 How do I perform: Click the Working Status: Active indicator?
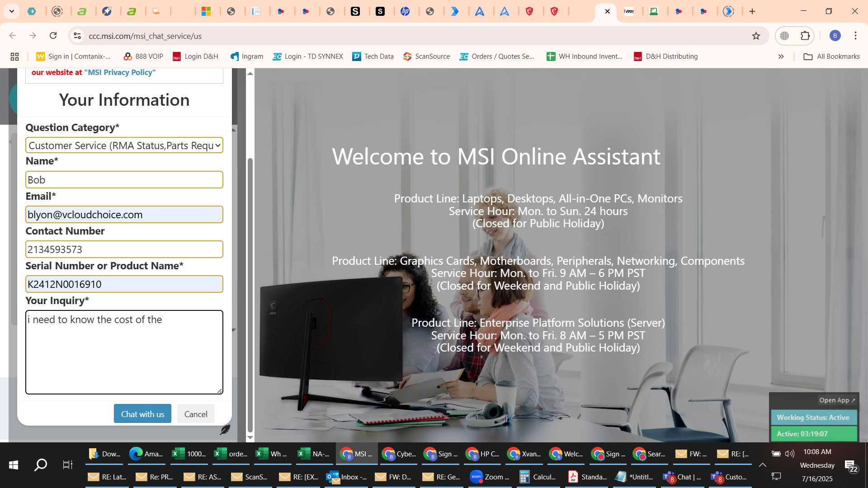tap(813, 418)
